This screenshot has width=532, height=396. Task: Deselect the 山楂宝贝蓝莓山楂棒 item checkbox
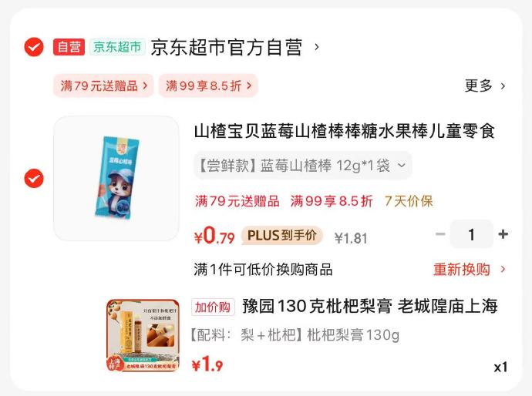(34, 178)
